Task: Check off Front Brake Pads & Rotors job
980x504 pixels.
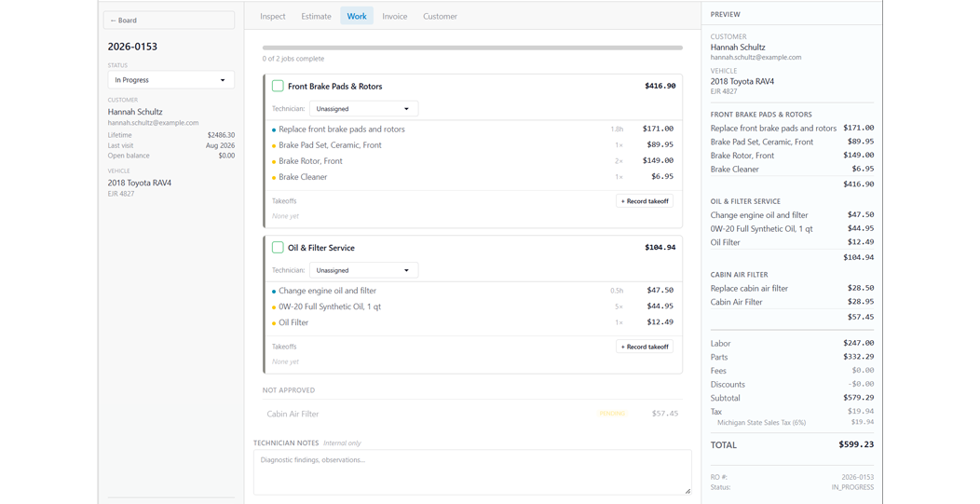Action: (278, 87)
